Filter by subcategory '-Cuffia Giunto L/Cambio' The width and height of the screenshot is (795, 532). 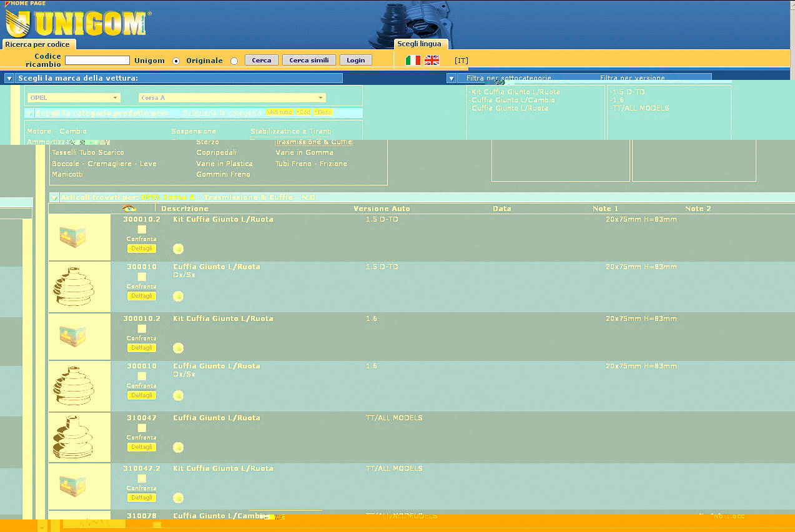pyautogui.click(x=511, y=100)
